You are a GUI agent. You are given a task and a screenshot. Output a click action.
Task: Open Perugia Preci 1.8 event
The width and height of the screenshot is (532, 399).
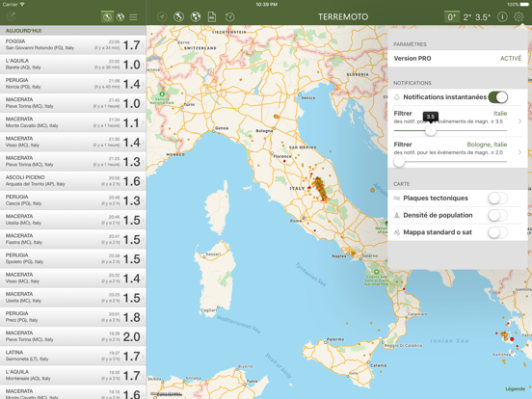[x=73, y=317]
